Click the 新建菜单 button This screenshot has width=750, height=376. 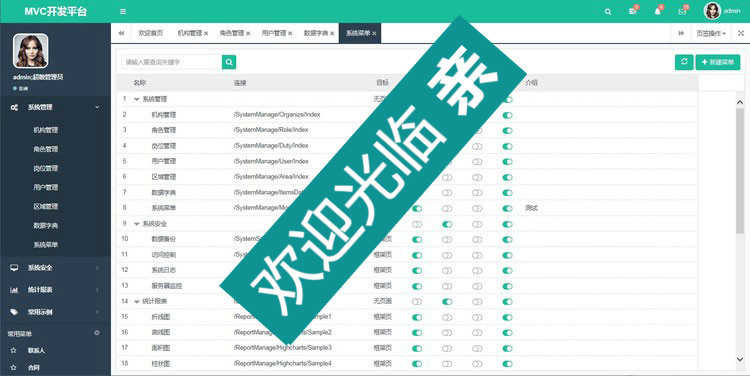[718, 62]
